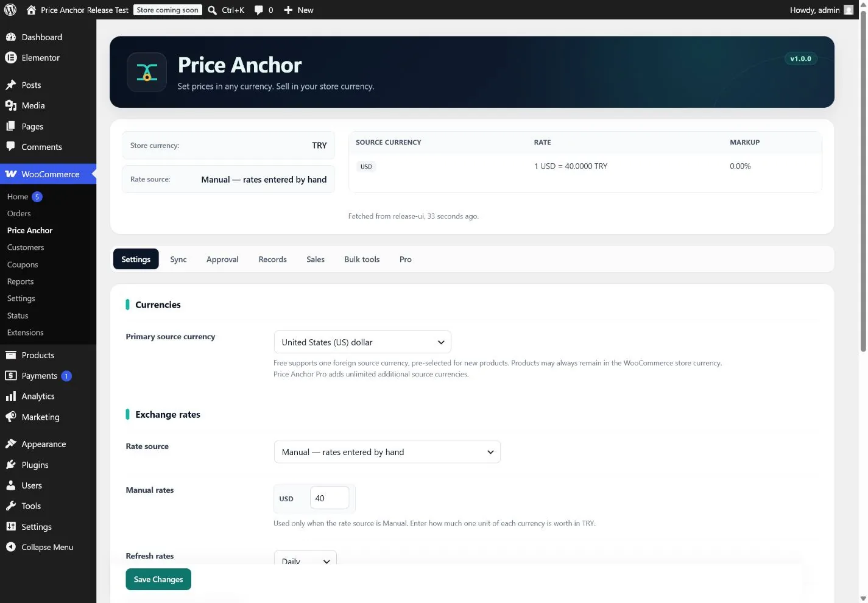Switch to the Approval tab
The image size is (868, 603).
[x=222, y=259]
